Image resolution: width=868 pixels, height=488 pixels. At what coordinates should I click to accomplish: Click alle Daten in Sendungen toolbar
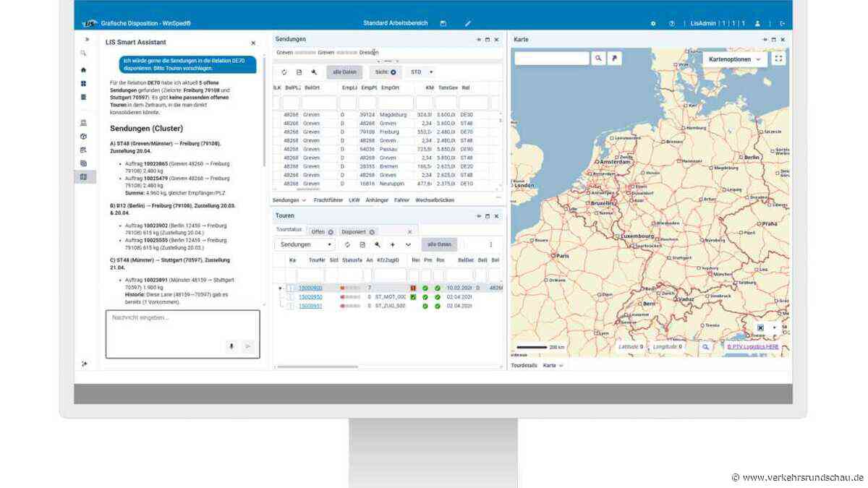[345, 72]
